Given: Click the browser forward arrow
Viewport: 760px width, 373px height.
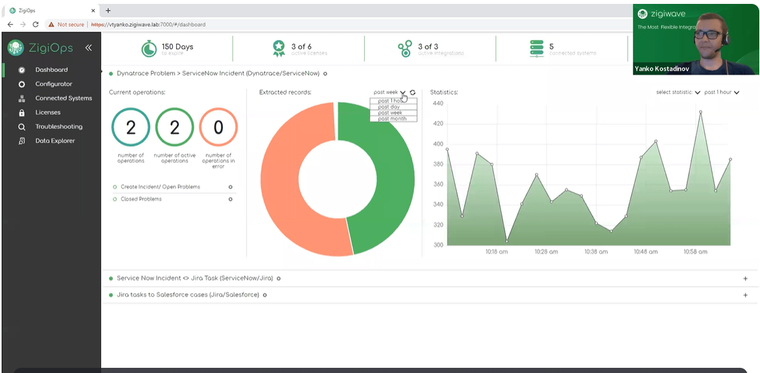Looking at the screenshot, I should click(22, 24).
